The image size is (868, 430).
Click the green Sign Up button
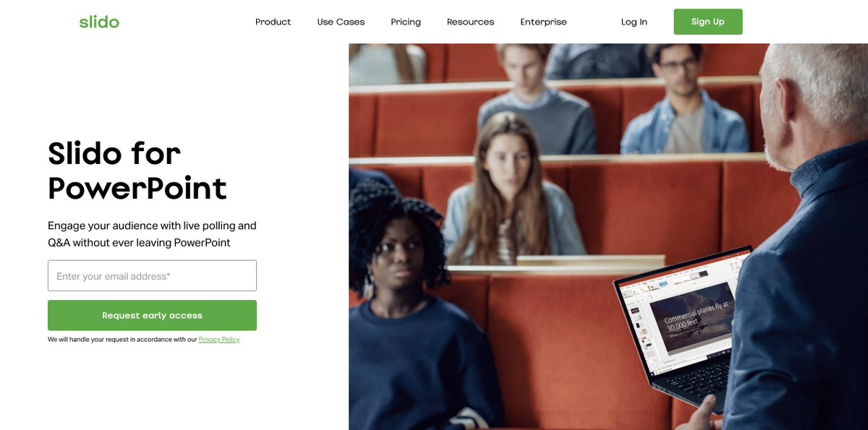[707, 22]
